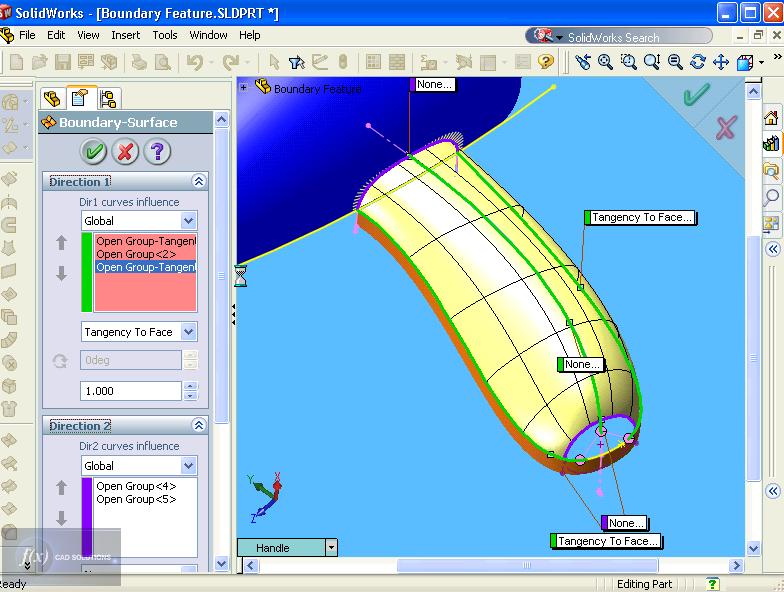This screenshot has height=592, width=784.
Task: Open the Tools menu
Action: pos(165,35)
